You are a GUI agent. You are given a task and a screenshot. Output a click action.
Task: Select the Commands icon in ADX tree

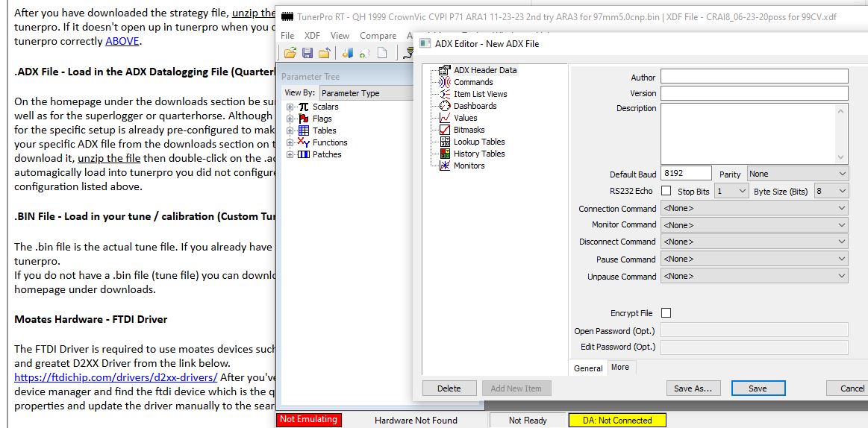point(445,82)
